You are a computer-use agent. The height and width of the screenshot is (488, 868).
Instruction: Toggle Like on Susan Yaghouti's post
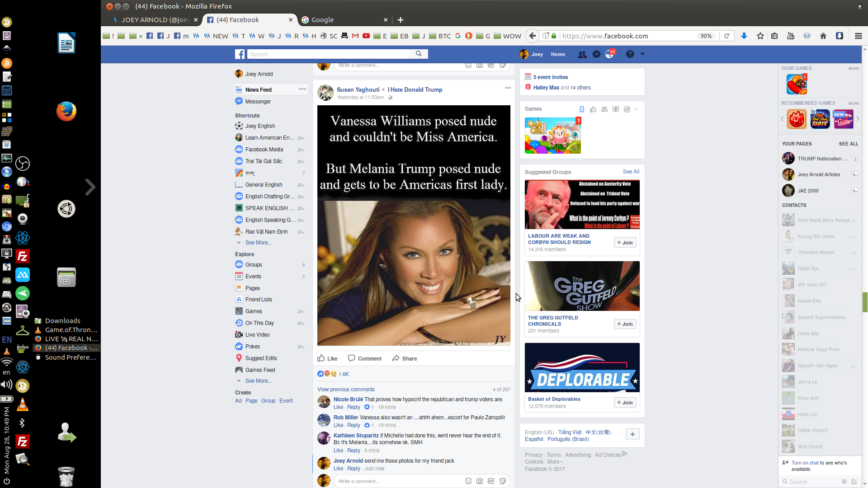point(327,358)
